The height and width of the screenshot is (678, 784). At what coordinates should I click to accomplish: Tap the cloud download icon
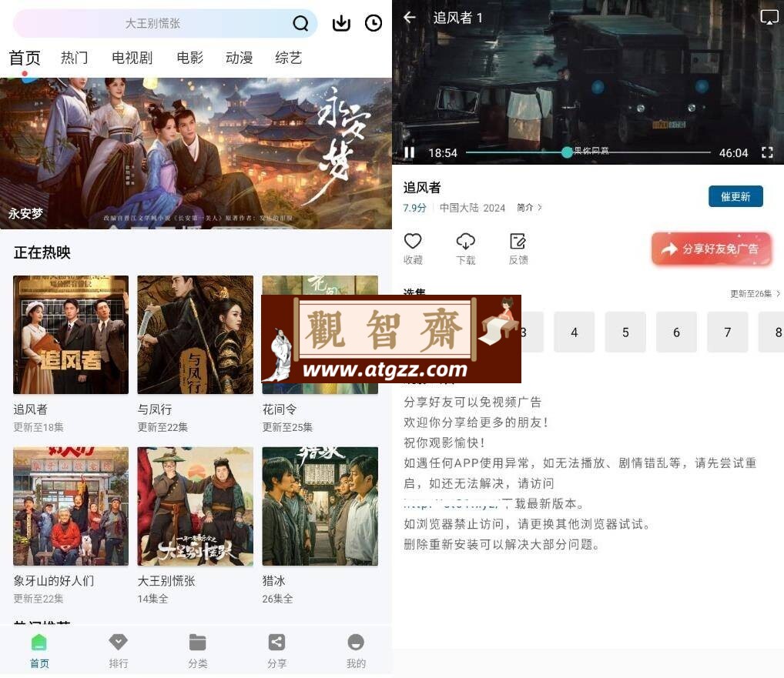(x=465, y=242)
